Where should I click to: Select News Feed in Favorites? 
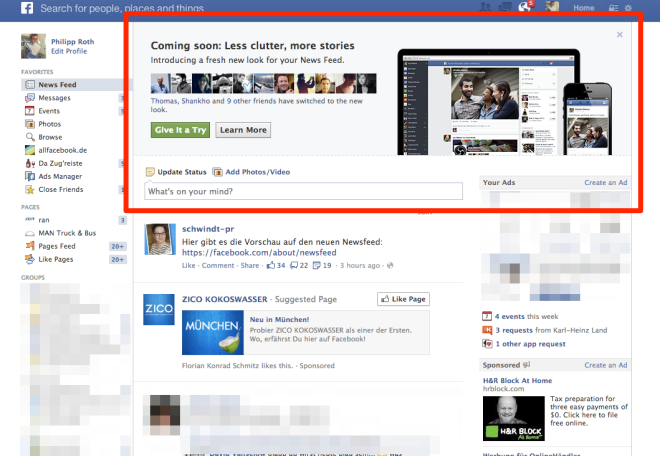76,85
